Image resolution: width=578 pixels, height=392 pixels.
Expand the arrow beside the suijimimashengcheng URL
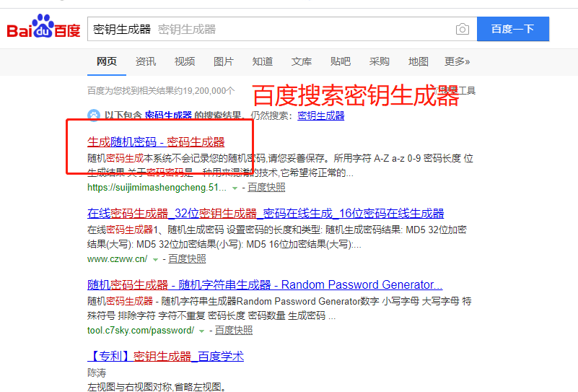tap(235, 188)
